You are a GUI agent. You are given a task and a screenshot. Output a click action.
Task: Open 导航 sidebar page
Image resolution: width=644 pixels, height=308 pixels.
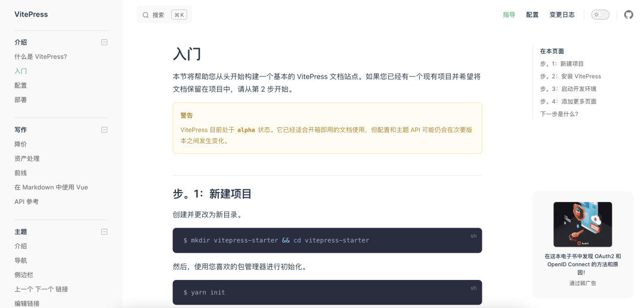(20, 260)
